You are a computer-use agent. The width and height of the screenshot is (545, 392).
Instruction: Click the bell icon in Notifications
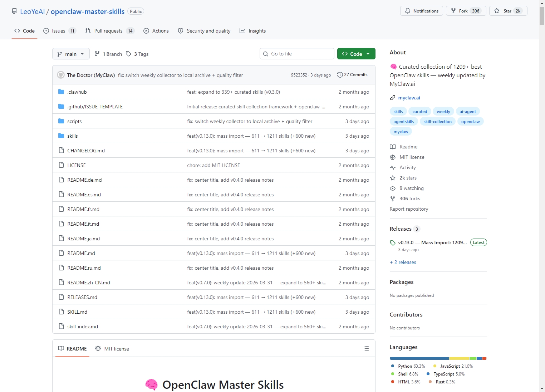pos(408,11)
